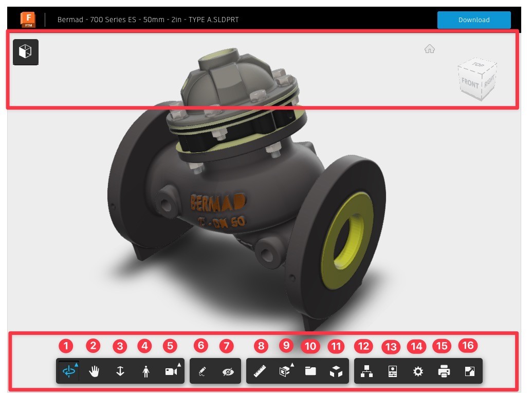The width and height of the screenshot is (532, 393).
Task: Select the Pan hand tool
Action: click(x=94, y=371)
